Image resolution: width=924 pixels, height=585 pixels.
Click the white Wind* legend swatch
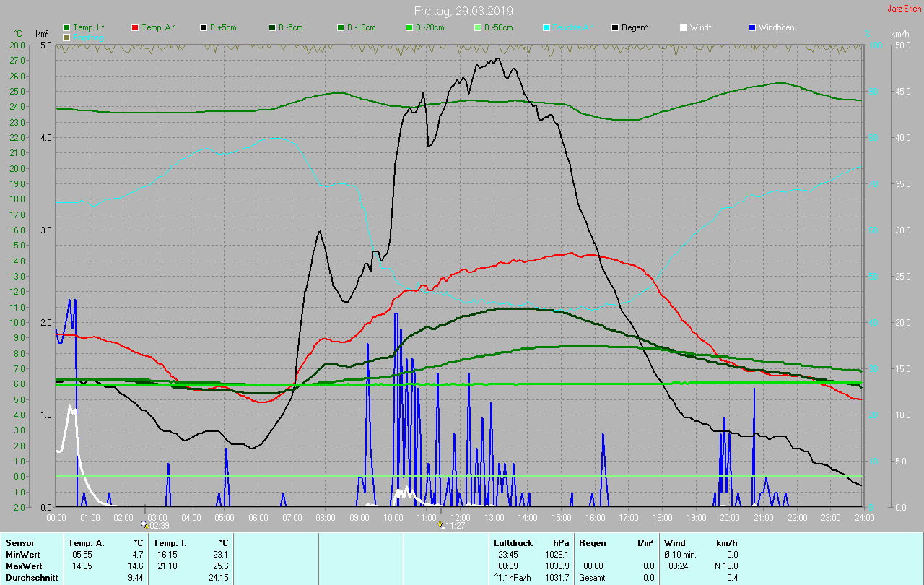click(x=684, y=27)
